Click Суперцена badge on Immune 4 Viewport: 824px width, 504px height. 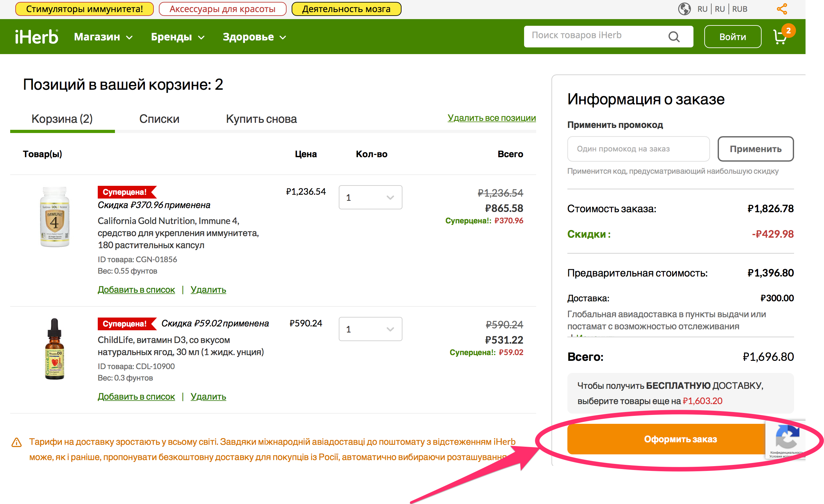click(127, 192)
